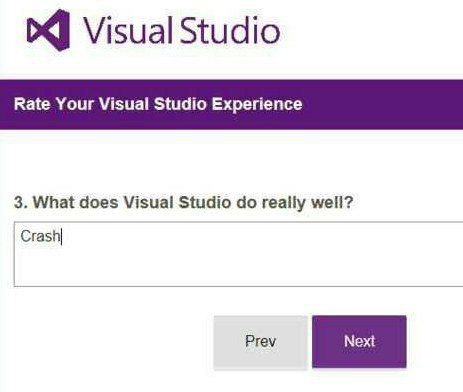Place the cursor at the text caret after Crash
Viewport: 463px width, 392px height.
point(62,237)
